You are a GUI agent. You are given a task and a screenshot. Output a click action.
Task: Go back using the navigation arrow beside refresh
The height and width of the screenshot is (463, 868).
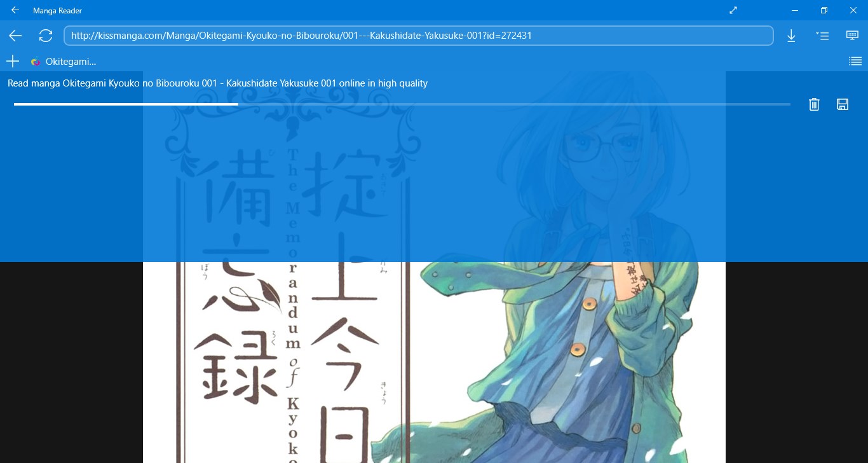[x=15, y=36]
